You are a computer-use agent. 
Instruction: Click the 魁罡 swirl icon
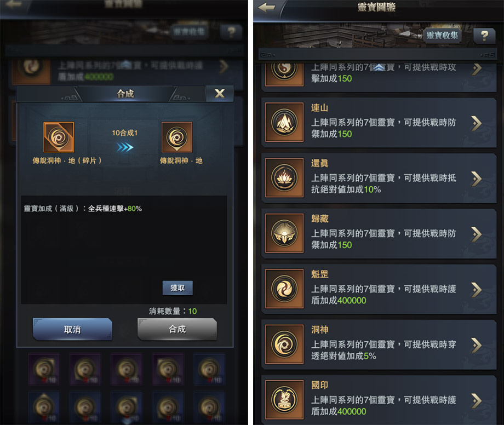(x=284, y=289)
